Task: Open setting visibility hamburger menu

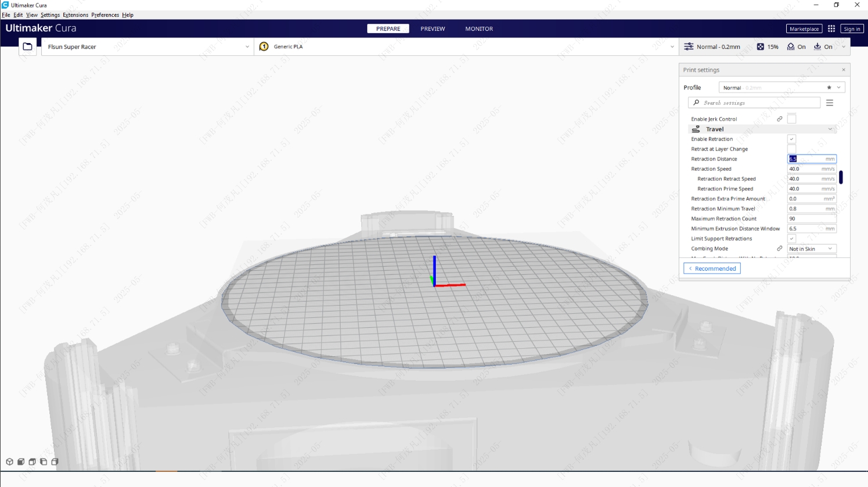Action: 830,103
